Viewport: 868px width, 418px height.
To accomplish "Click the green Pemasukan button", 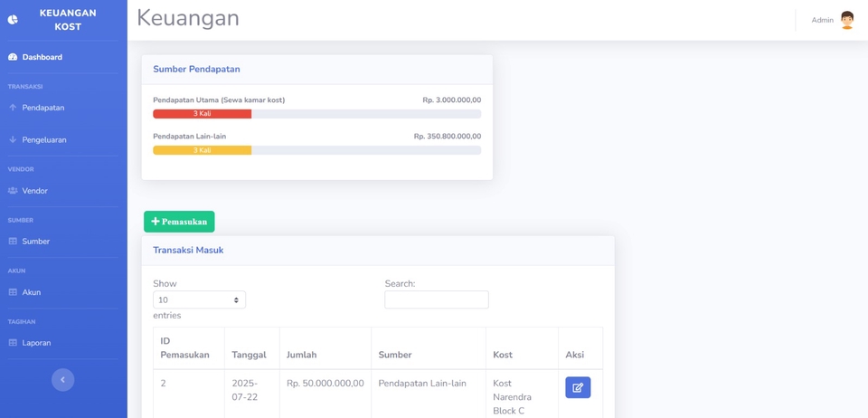I will [179, 222].
